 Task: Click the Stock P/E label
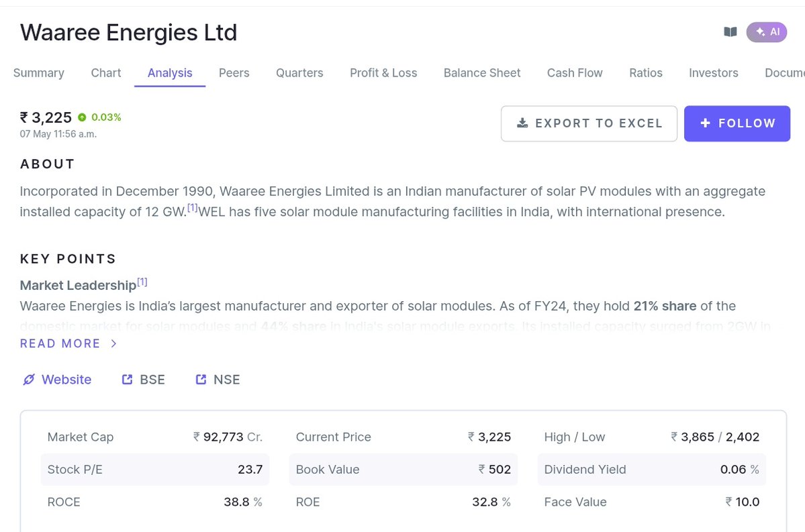pos(75,470)
